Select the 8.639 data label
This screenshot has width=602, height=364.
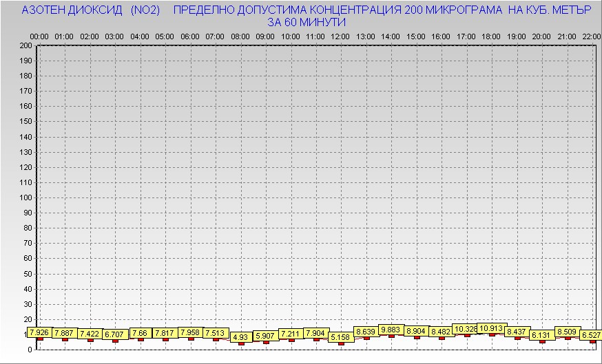pyautogui.click(x=366, y=332)
